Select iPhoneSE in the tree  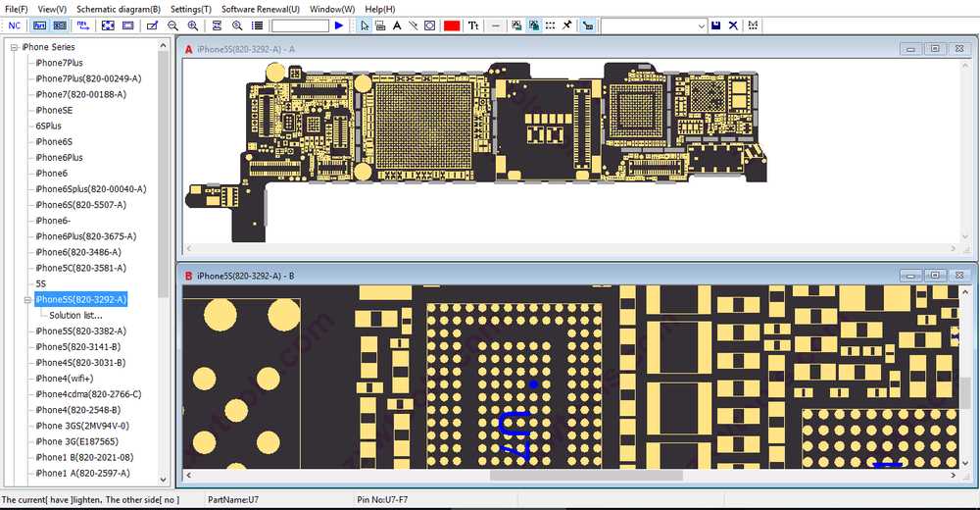(54, 110)
